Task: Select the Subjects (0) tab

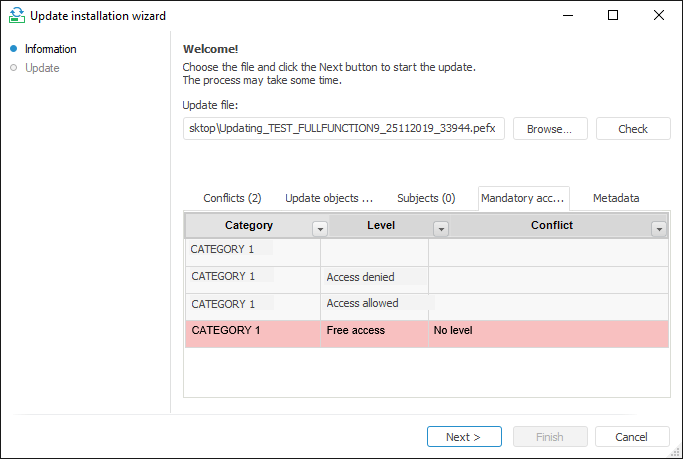Action: click(426, 198)
